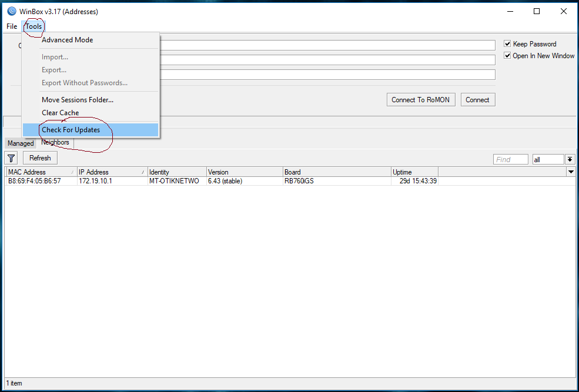This screenshot has width=579, height=392.
Task: Sort by Version column header
Action: (245, 172)
